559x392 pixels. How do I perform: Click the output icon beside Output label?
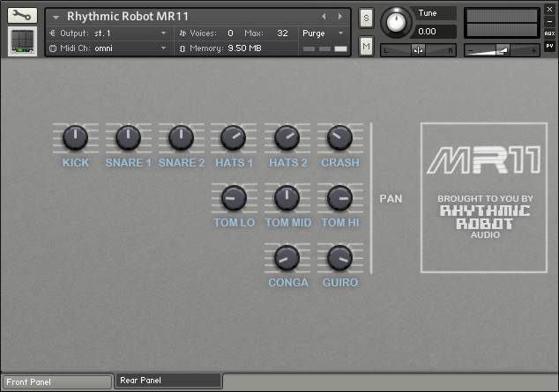point(53,33)
